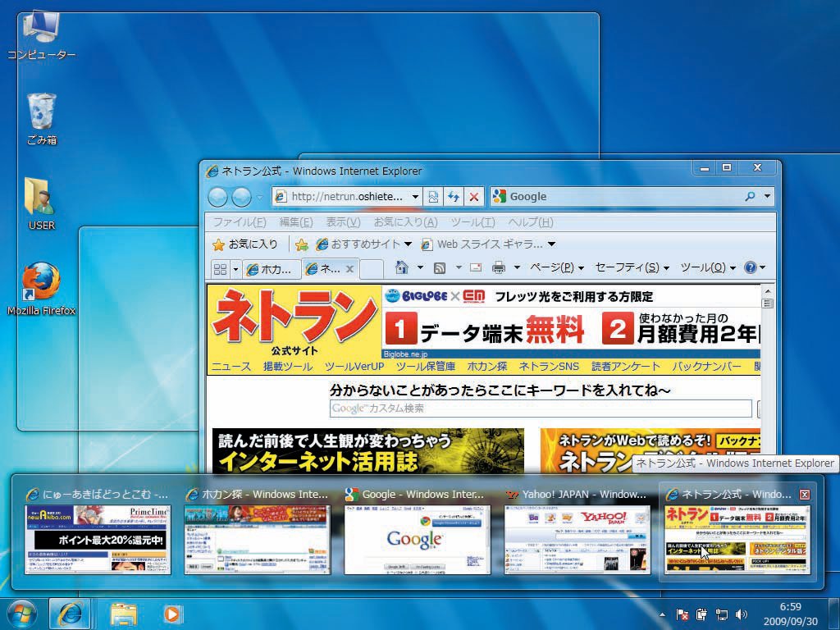Select the Mozilla Firefox desktop shortcut

pos(41,289)
